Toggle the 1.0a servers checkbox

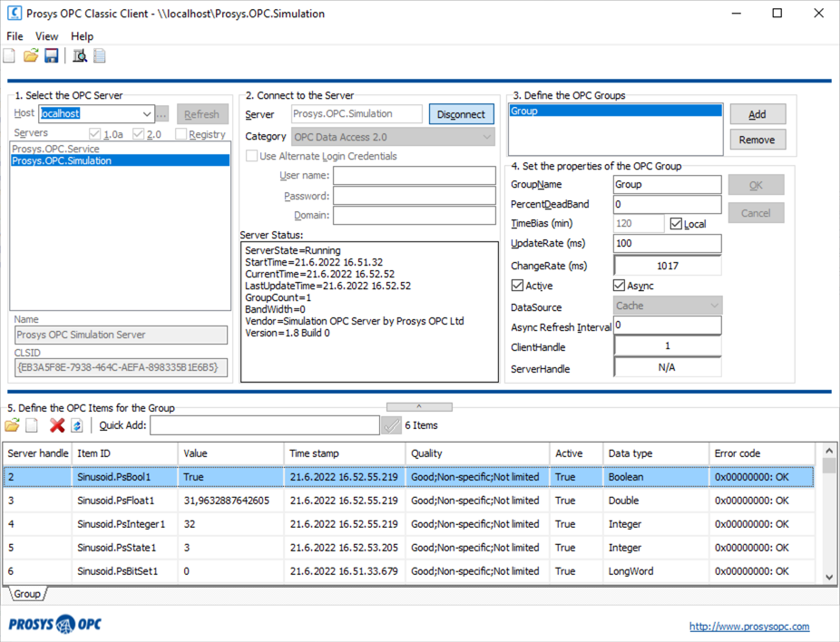click(x=95, y=134)
